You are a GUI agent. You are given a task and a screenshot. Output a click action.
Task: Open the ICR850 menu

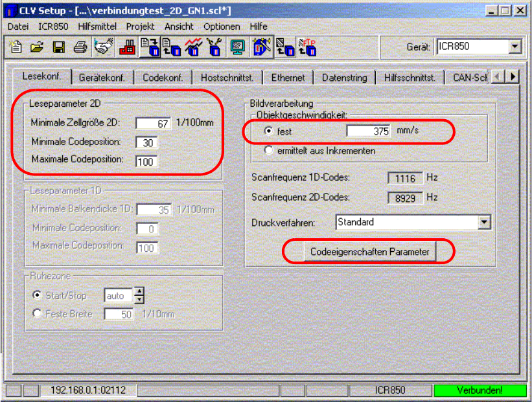click(x=53, y=27)
